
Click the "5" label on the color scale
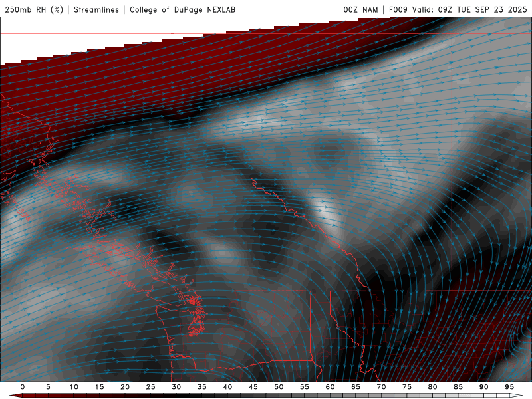click(48, 387)
